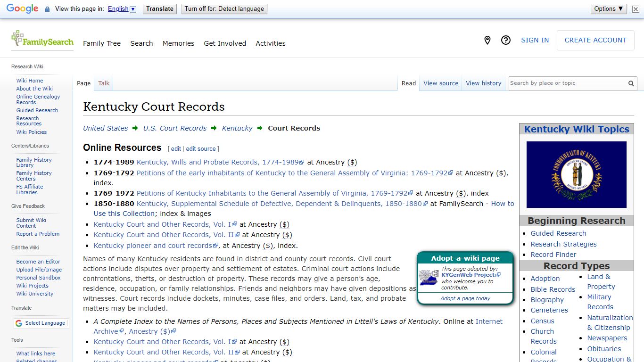Open Research Resources sidebar link
Image resolution: width=644 pixels, height=362 pixels.
29,121
